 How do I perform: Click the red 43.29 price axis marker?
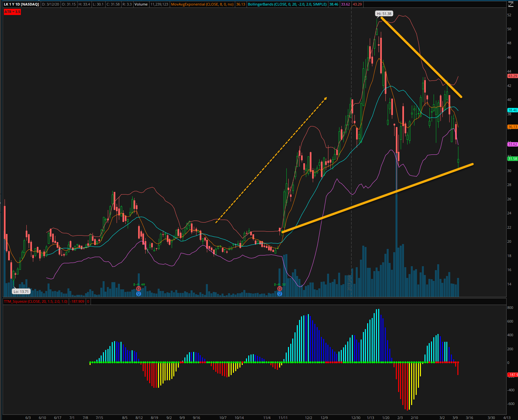point(512,76)
